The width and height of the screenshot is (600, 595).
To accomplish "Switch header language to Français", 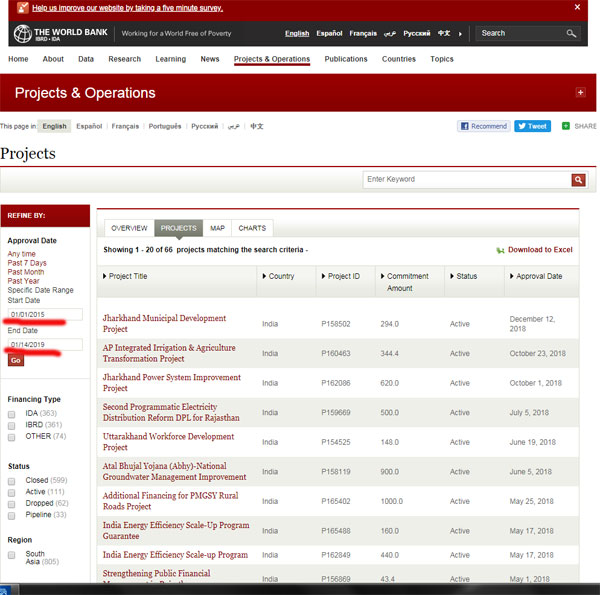I will [x=363, y=33].
